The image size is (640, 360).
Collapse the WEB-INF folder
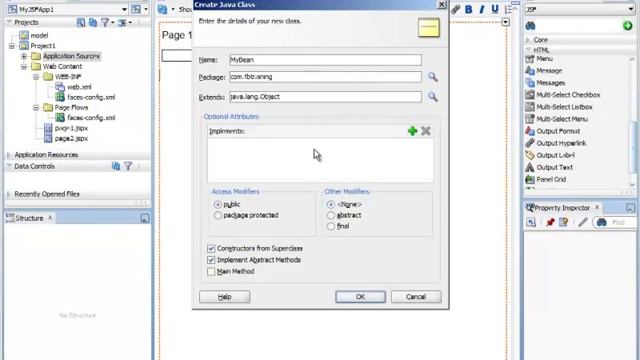click(36, 77)
